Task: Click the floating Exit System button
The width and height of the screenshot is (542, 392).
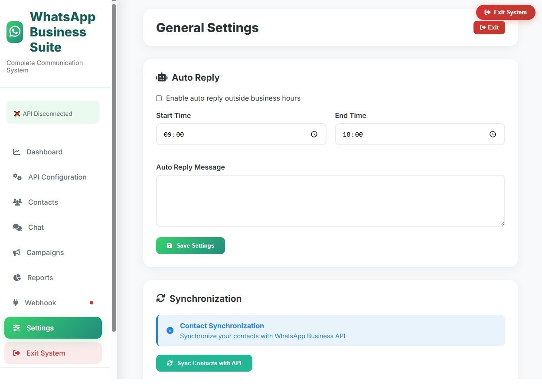Action: 505,12
